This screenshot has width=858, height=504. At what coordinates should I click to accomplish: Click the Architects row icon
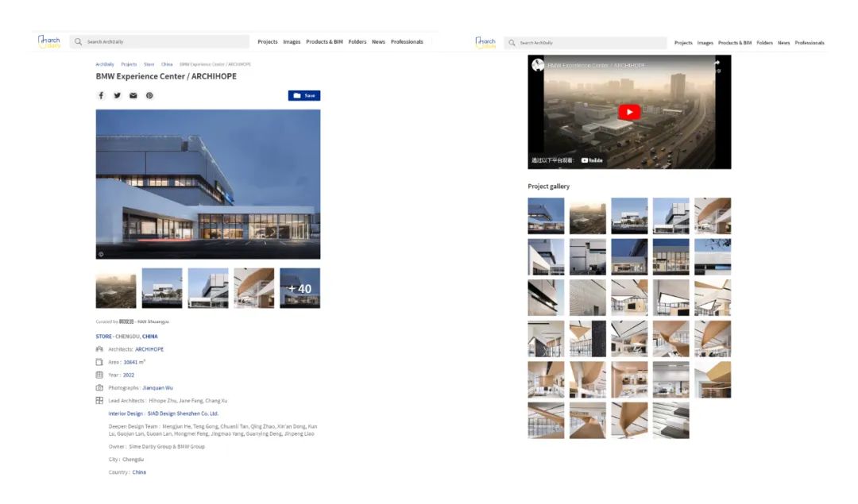pyautogui.click(x=99, y=348)
